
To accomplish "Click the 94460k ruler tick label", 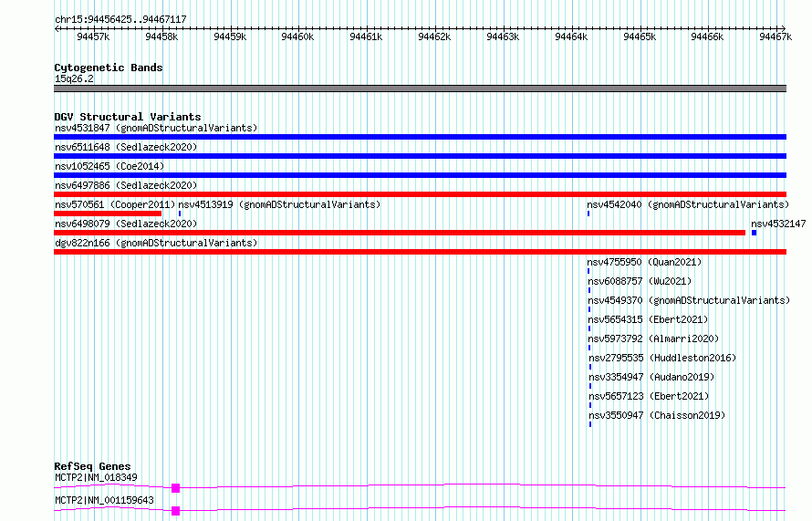I will click(297, 36).
